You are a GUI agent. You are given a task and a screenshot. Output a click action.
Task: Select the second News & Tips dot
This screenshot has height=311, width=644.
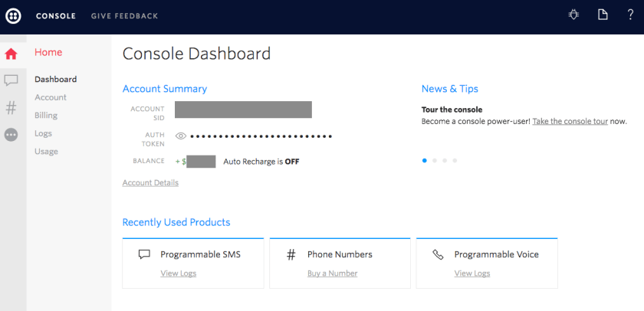(x=435, y=161)
